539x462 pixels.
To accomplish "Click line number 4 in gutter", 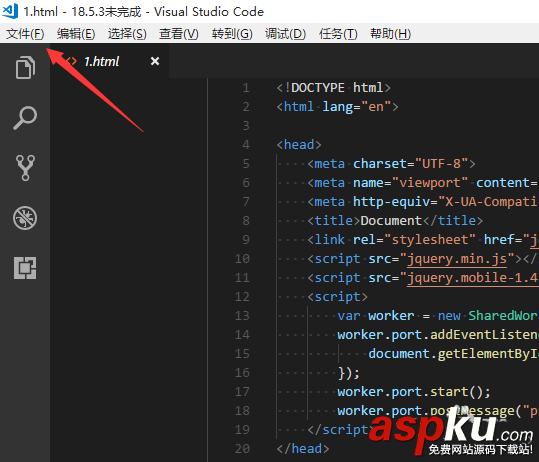I will 246,145.
